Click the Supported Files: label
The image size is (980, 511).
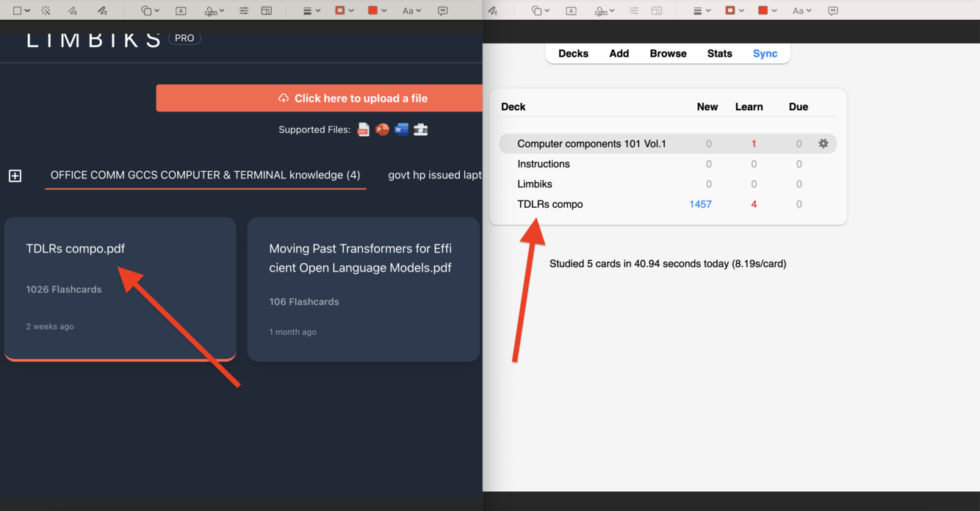pyautogui.click(x=314, y=130)
